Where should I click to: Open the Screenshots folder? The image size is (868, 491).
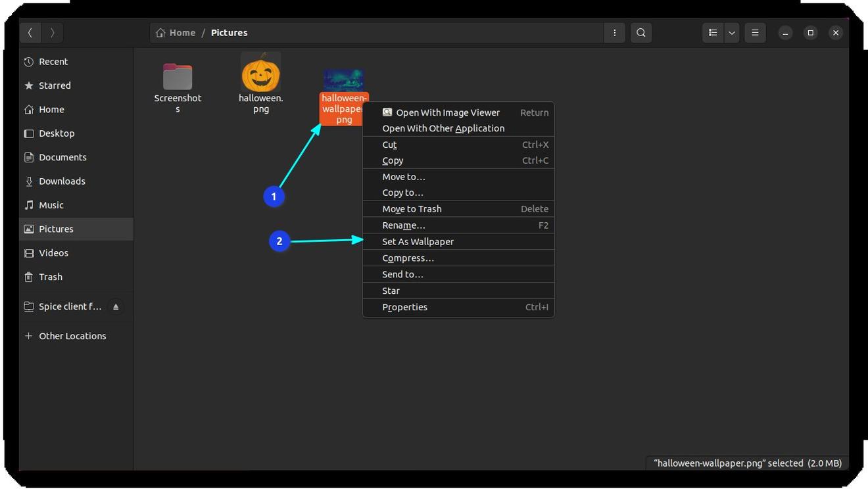[178, 78]
